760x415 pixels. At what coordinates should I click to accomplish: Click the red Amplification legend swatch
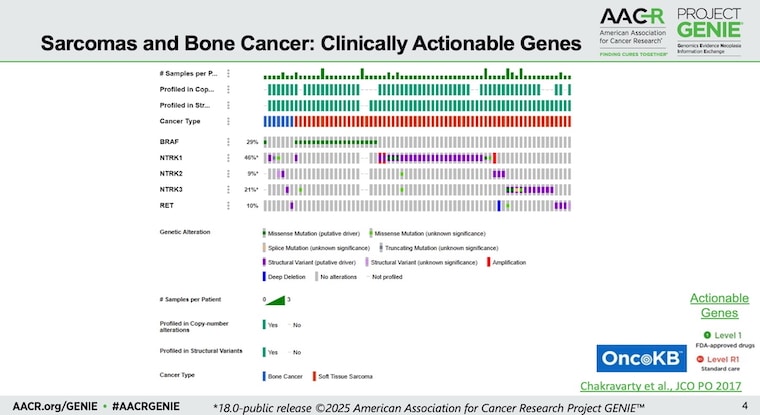(489, 261)
